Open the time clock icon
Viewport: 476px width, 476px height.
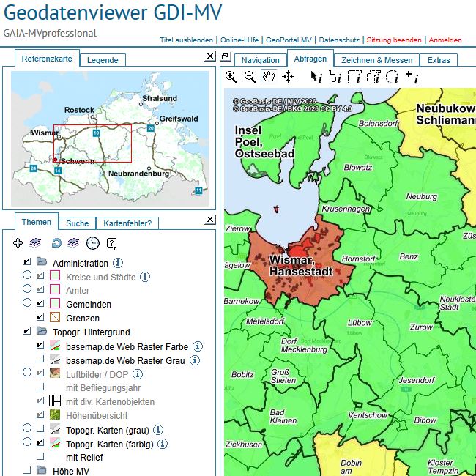[x=93, y=243]
